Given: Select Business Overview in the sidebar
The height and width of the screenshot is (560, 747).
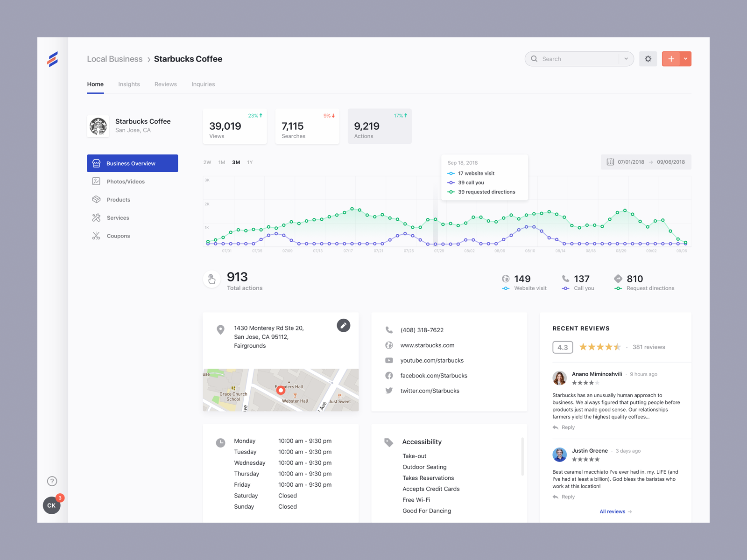Looking at the screenshot, I should pos(133,163).
